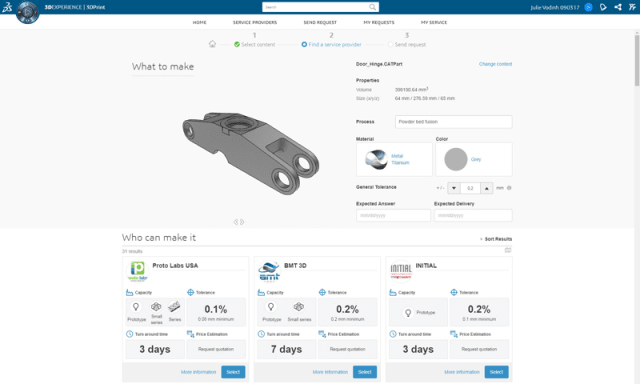Select Proto Labs USA provider
The width and height of the screenshot is (640, 384).
point(233,372)
